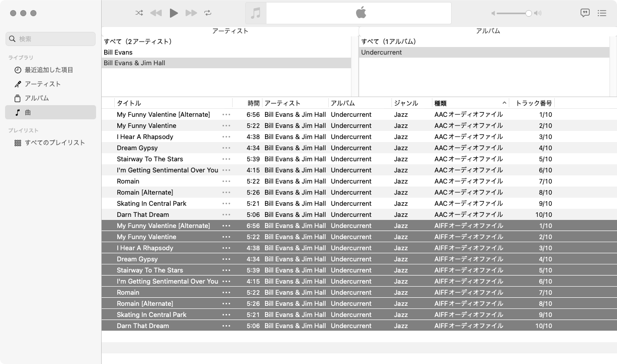This screenshot has height=364, width=617.
Task: Open the more menu for AIFF Romain [Alternate]
Action: coord(226,304)
